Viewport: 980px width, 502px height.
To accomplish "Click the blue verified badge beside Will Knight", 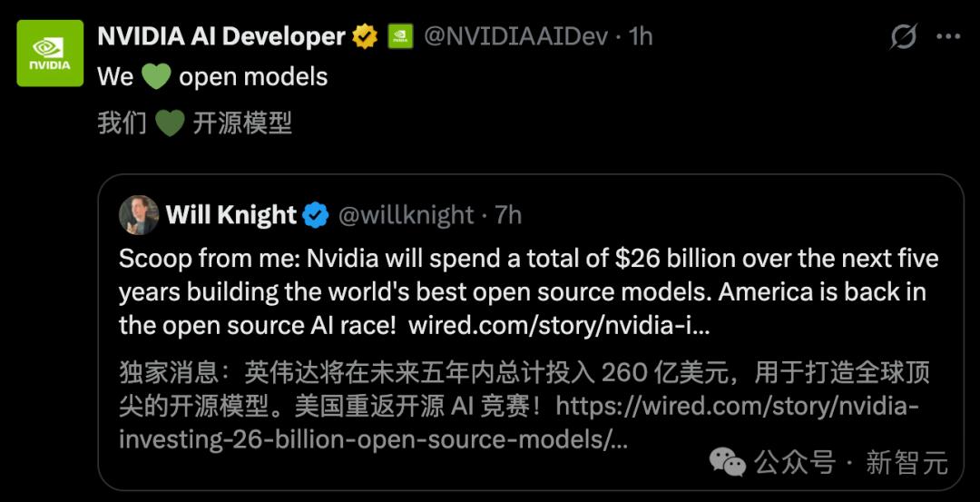I will click(x=316, y=215).
